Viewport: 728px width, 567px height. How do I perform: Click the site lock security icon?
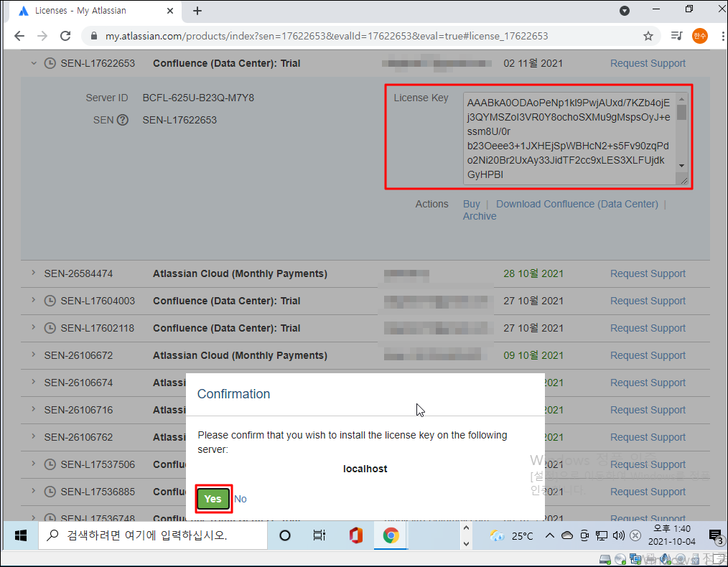coord(94,36)
